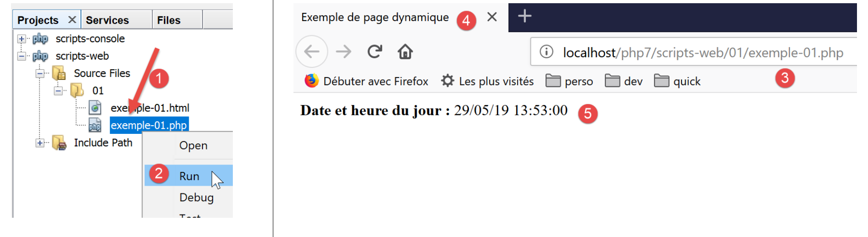The width and height of the screenshot is (868, 237).
Task: Switch to the Files tab
Action: 169,20
